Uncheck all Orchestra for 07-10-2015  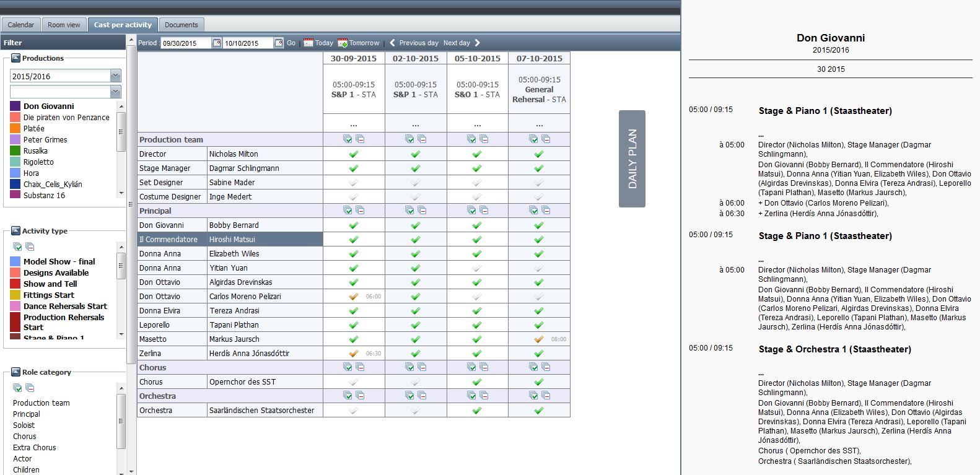[546, 396]
